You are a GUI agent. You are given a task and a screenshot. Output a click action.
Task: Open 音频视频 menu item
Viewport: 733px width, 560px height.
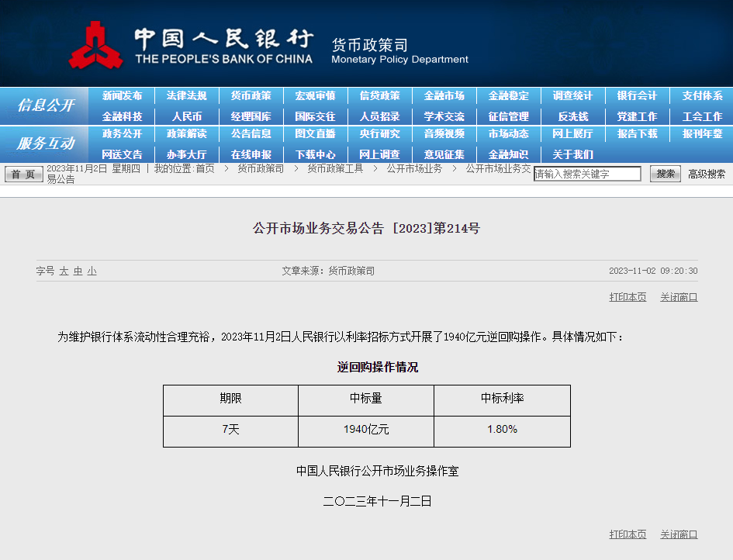444,133
